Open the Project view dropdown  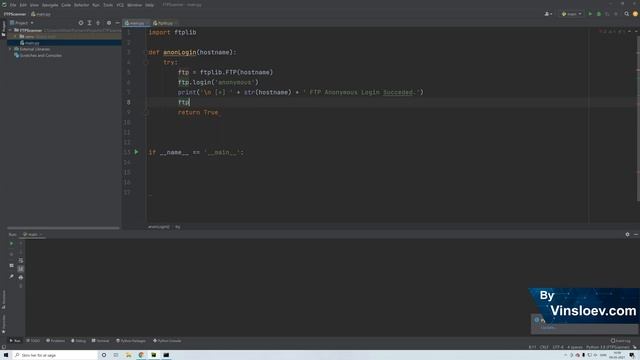tap(22, 23)
